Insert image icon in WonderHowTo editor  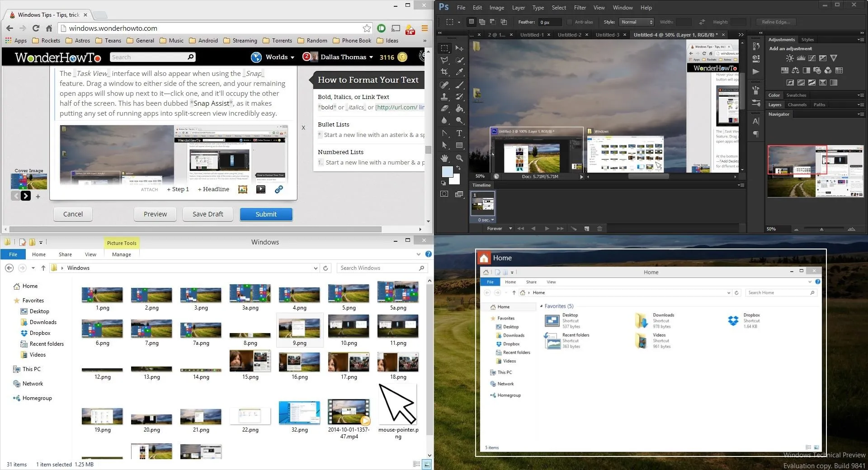243,189
